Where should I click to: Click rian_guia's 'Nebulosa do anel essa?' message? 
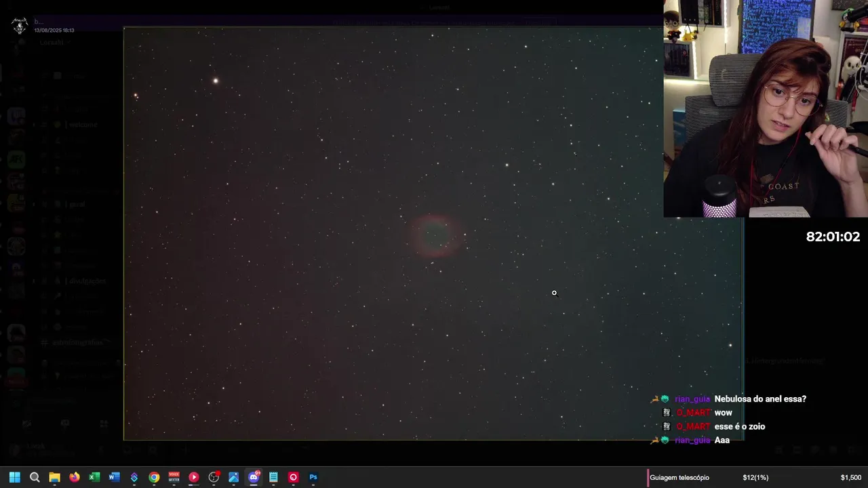(x=760, y=399)
